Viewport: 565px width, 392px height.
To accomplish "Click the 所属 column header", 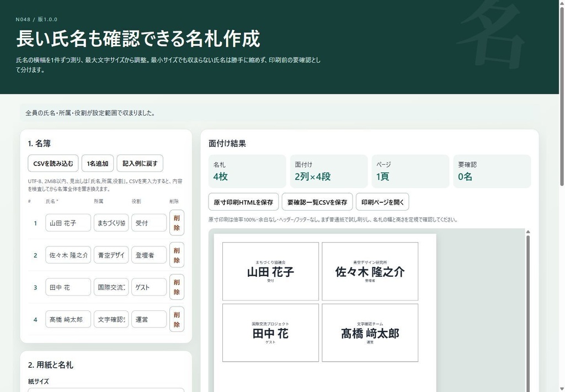I will click(98, 201).
